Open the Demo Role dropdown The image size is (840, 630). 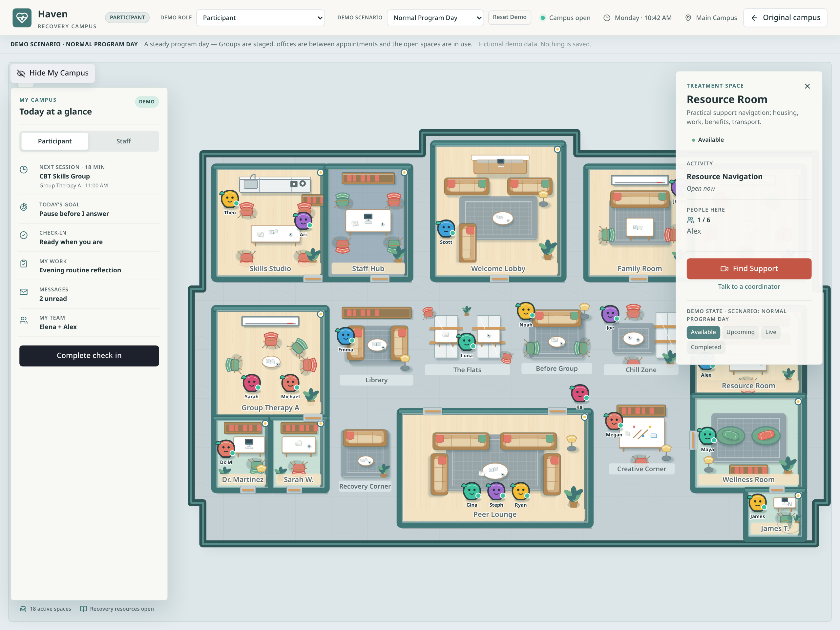[261, 18]
